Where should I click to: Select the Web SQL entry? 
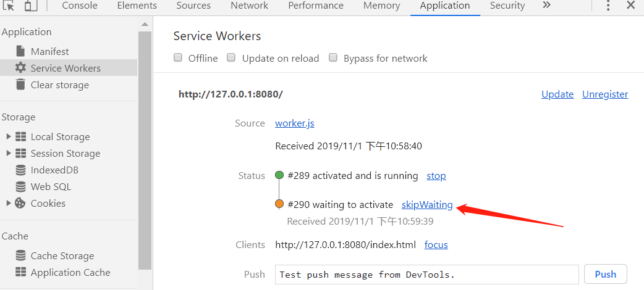pos(51,186)
